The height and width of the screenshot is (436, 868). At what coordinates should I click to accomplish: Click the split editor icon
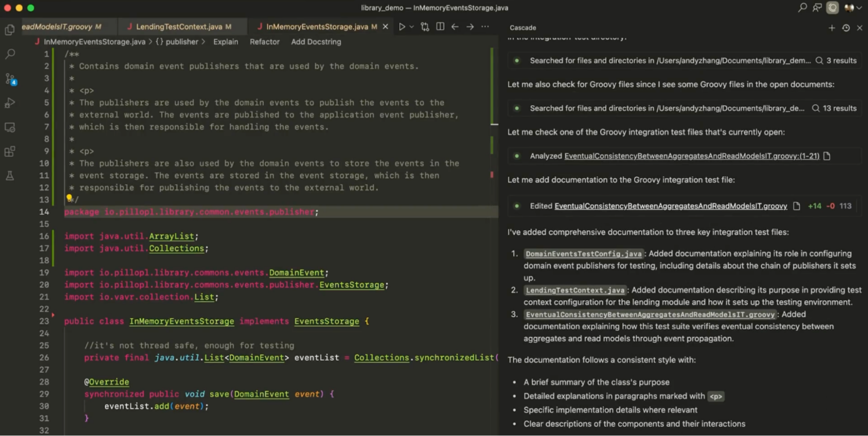point(440,27)
